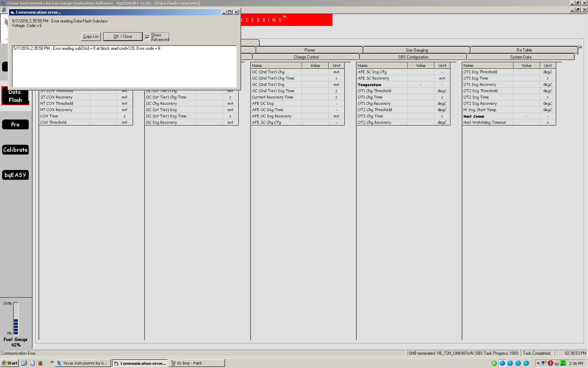This screenshot has width=588, height=368.
Task: Click OT1 Dsg Threshold value cell
Action: [x=526, y=72]
